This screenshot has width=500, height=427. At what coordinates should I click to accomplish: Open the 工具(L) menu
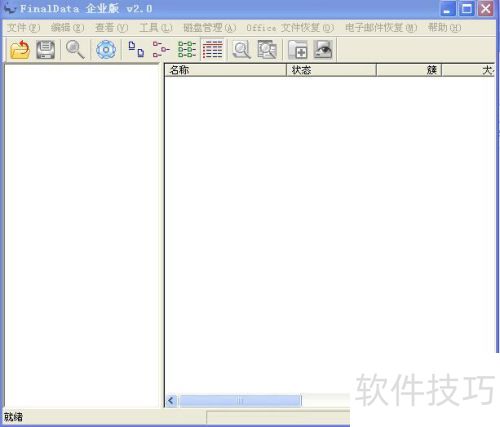point(156,28)
